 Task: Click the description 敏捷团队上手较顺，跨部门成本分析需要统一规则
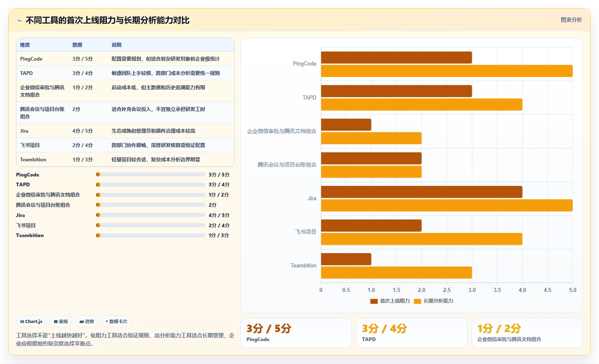pyautogui.click(x=166, y=73)
